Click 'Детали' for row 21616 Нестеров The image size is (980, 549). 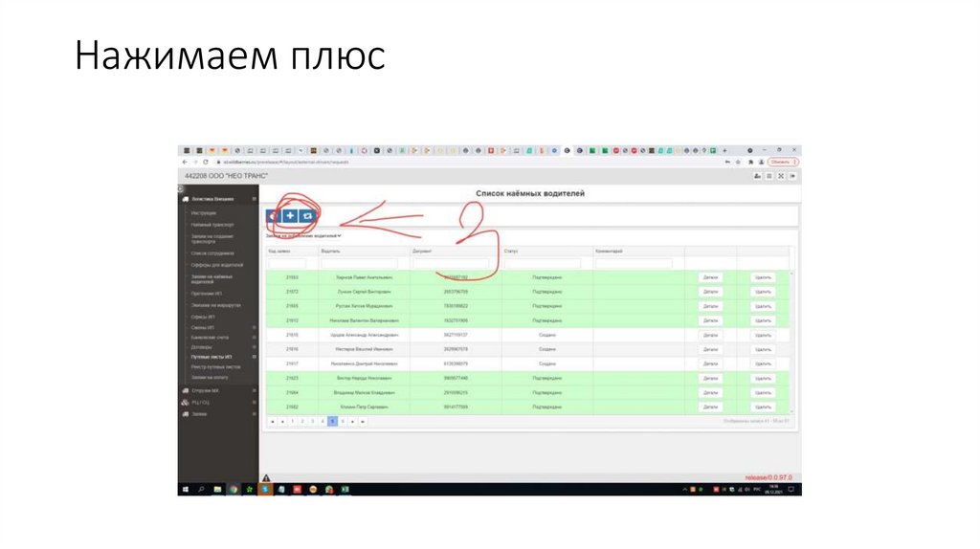pos(711,349)
